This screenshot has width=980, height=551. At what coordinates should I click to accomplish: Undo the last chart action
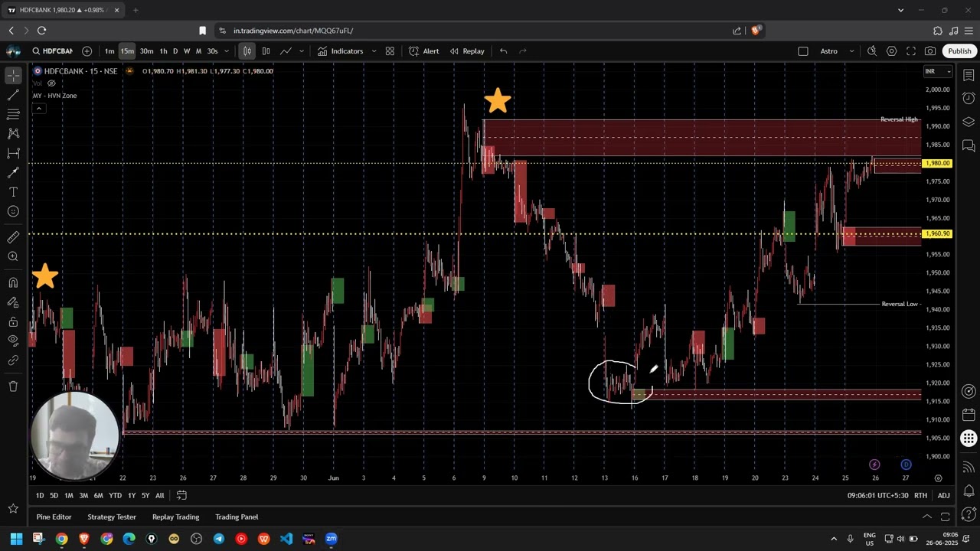pos(503,51)
